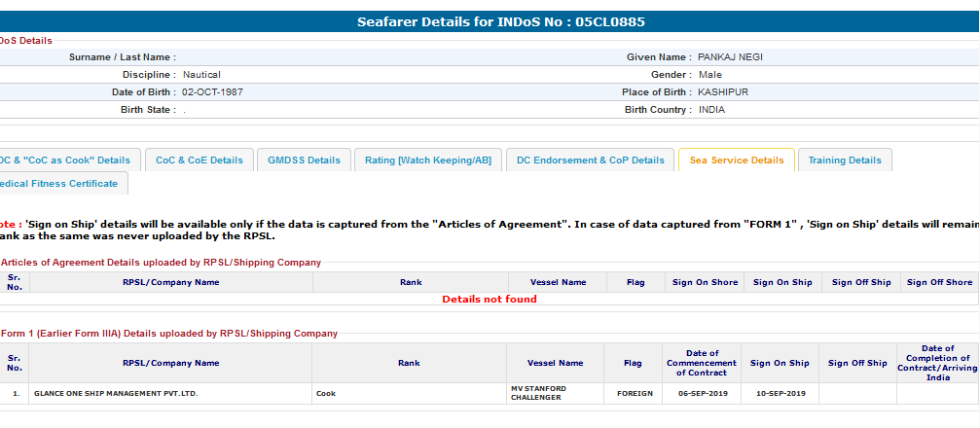The height and width of the screenshot is (428, 980).
Task: Click the FOREIGN flag cell
Action: click(635, 394)
